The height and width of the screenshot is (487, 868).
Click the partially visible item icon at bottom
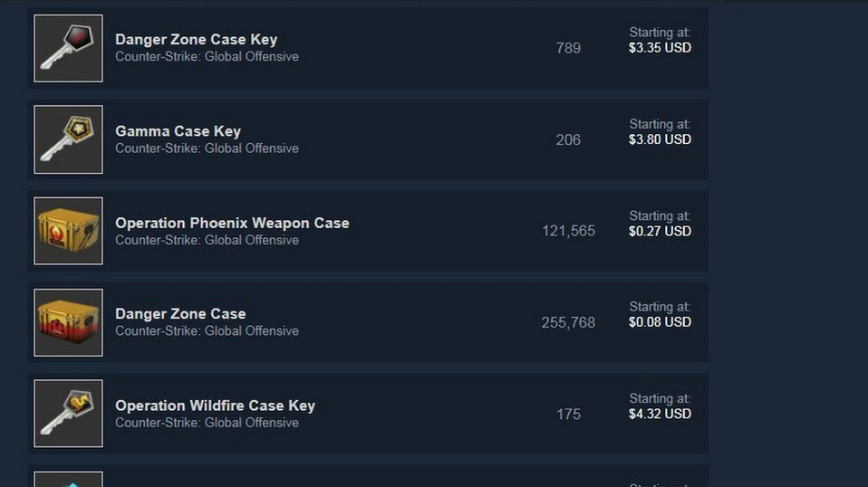click(x=68, y=480)
